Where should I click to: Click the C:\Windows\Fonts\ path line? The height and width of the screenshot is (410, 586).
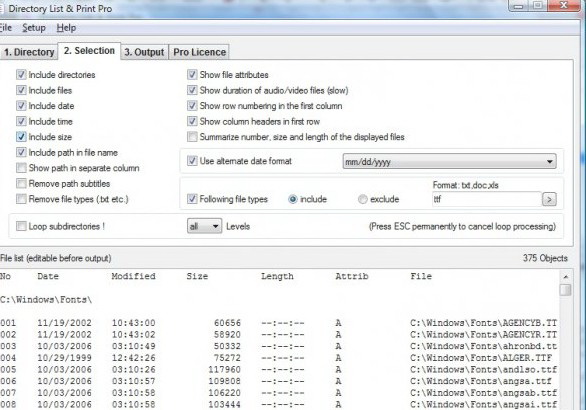(46, 300)
